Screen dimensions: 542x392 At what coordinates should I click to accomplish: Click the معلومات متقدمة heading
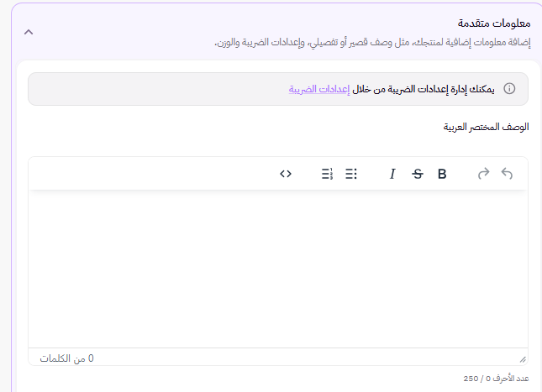(494, 24)
